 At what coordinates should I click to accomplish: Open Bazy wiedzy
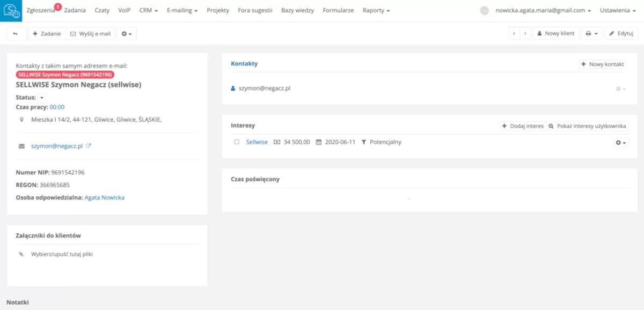(297, 11)
